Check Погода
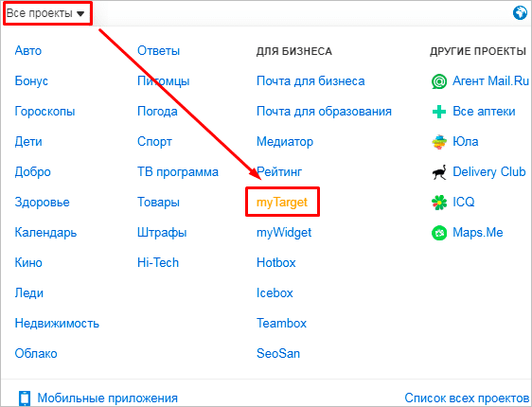The image size is (532, 407). 157,112
